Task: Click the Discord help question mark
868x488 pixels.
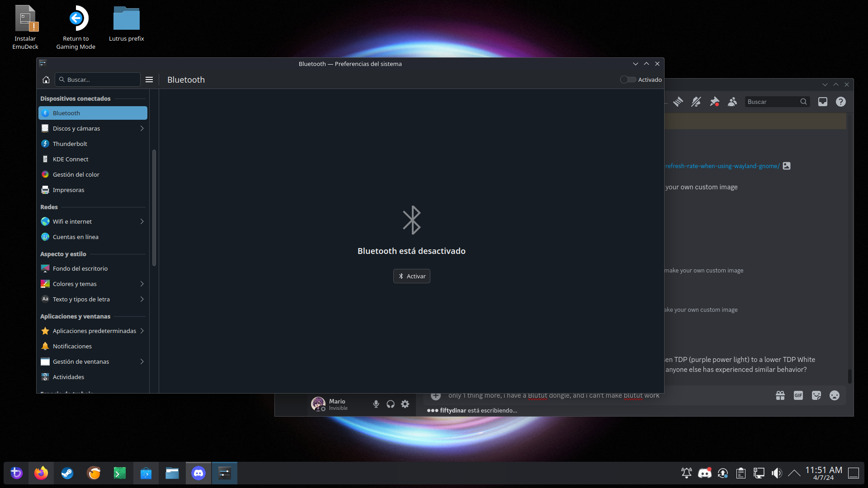Action: pos(841,102)
